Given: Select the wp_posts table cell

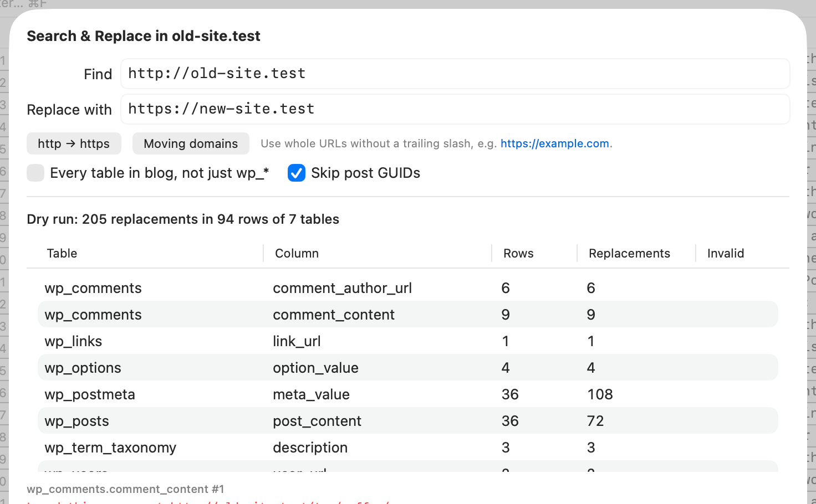Looking at the screenshot, I should click(x=76, y=421).
